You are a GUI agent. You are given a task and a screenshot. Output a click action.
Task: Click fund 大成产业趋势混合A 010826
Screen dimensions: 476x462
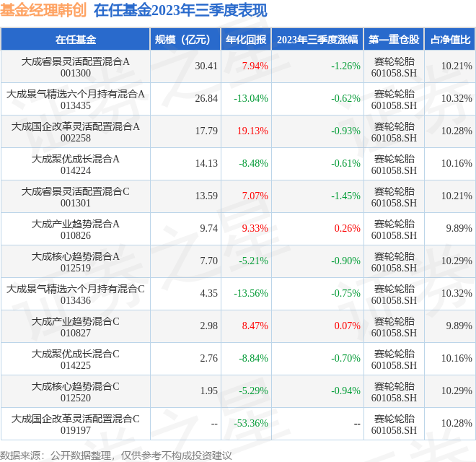click(76, 229)
